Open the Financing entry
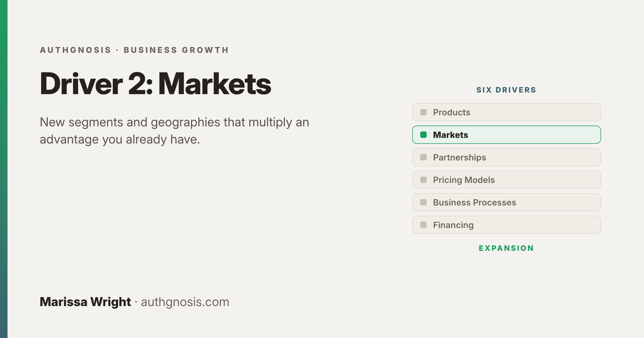This screenshot has width=644, height=338. (x=507, y=225)
